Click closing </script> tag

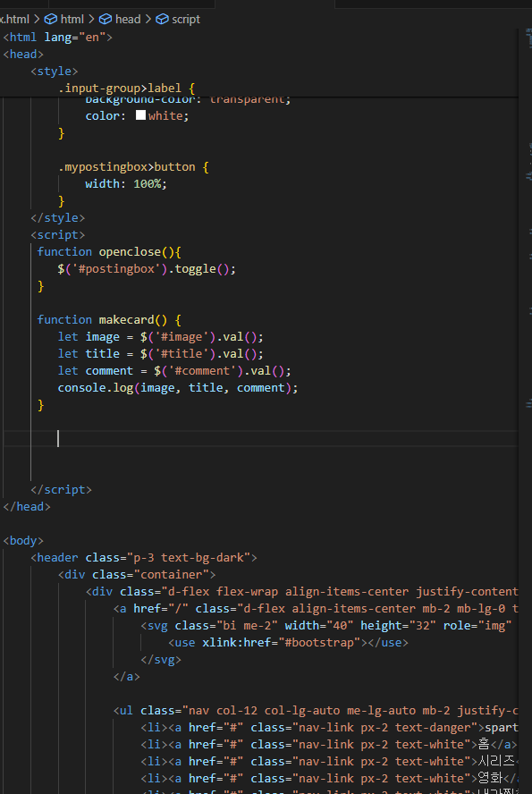[x=62, y=490]
